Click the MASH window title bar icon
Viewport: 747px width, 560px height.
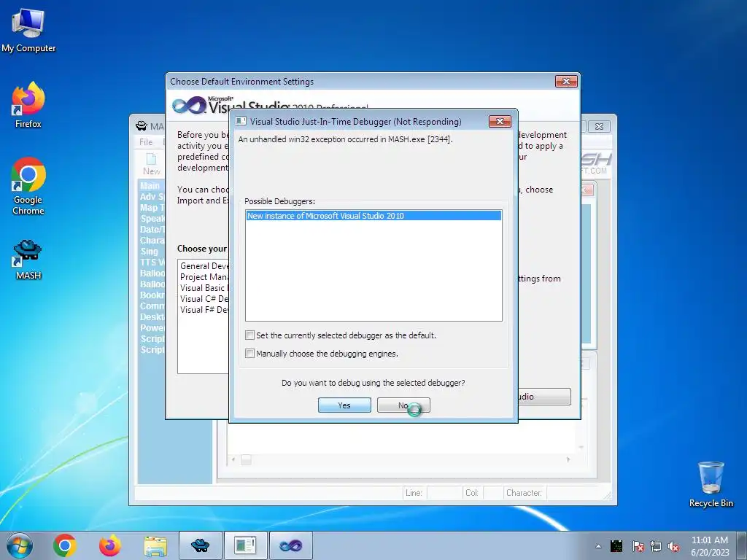[141, 125]
